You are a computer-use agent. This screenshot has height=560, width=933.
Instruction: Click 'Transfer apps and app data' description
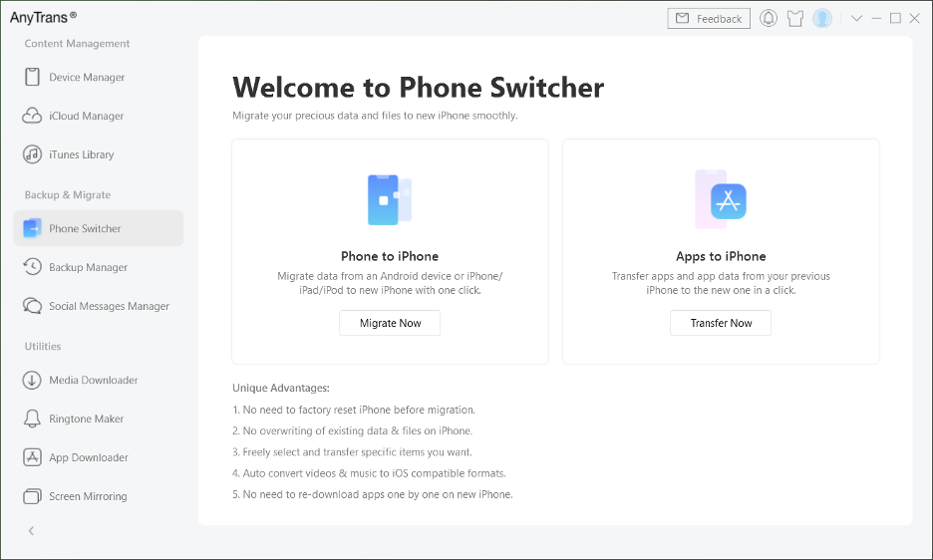click(721, 283)
